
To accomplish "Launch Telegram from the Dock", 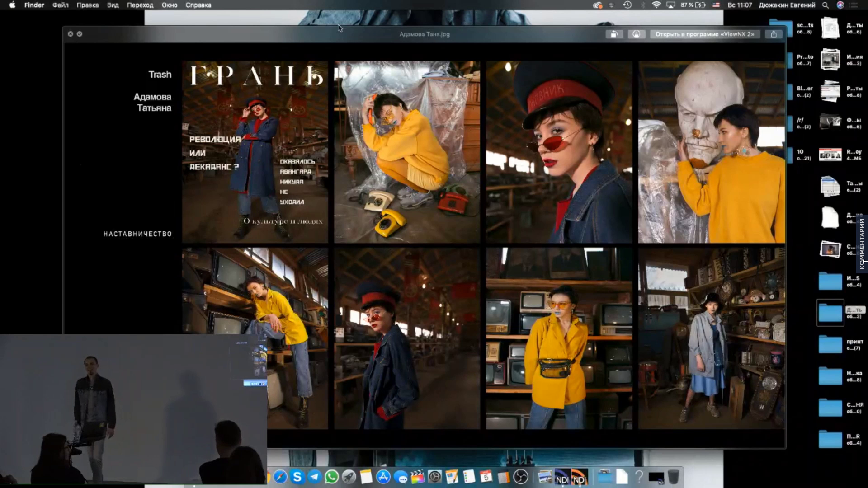I will [x=314, y=477].
